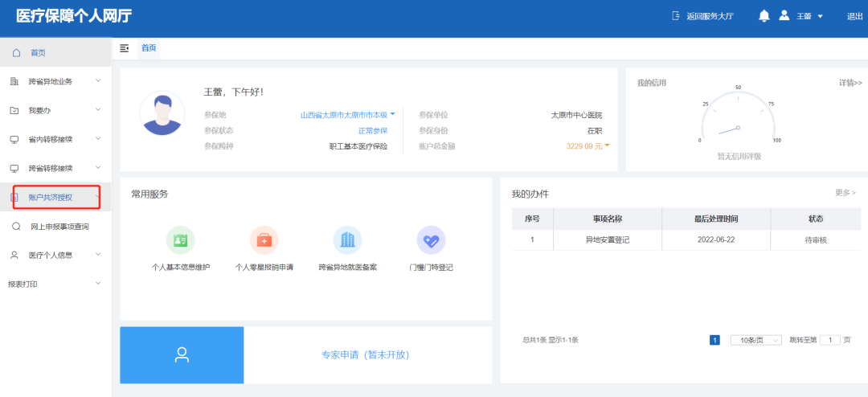Click 返回服务大厅 in the header
This screenshot has width=868, height=397.
coord(702,16)
